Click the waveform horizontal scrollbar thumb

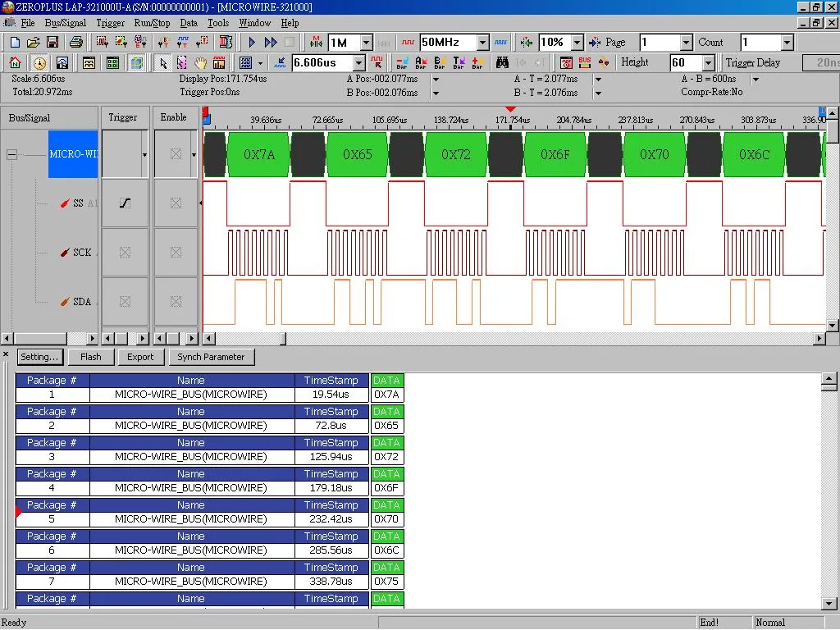283,339
